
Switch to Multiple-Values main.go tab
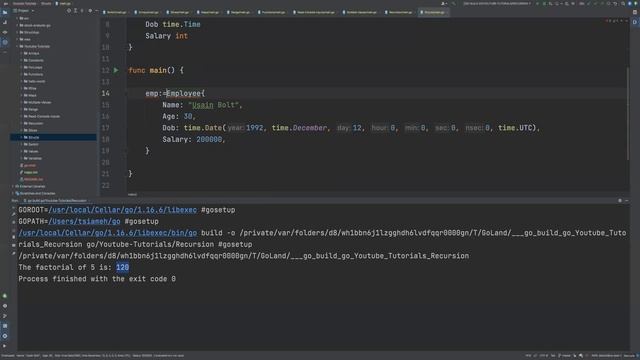pos(361,12)
